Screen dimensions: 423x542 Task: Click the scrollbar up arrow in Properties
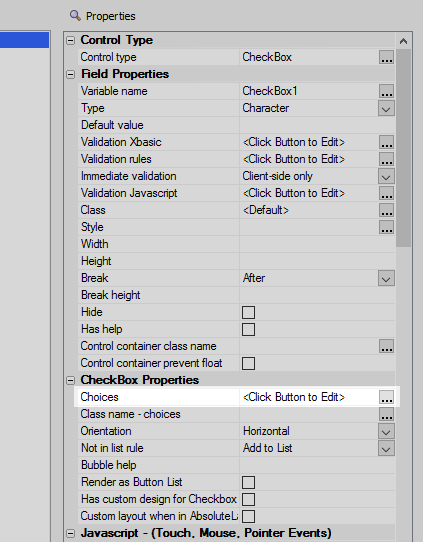(x=403, y=41)
